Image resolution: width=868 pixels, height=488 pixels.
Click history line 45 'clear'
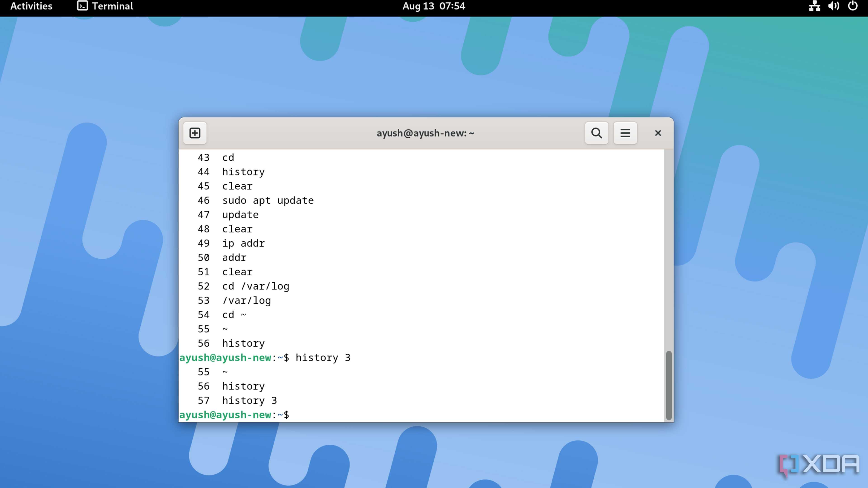(237, 186)
